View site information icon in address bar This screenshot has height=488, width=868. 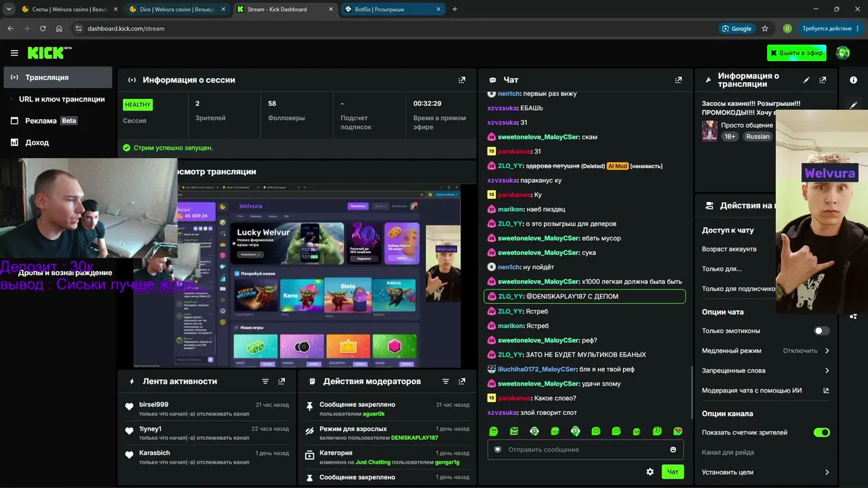click(78, 28)
